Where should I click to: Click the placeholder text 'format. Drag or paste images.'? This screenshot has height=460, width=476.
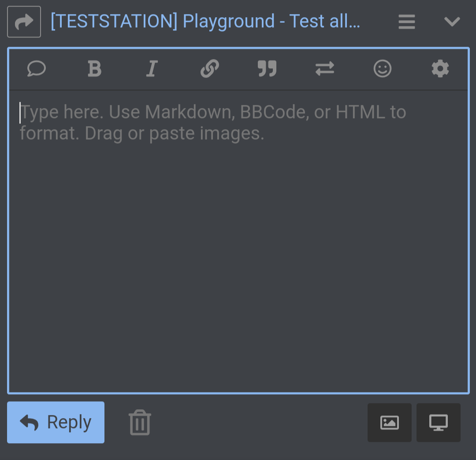(142, 134)
